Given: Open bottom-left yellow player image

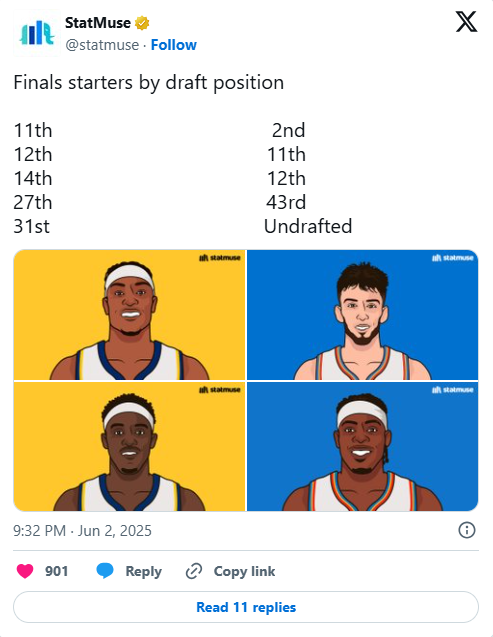Looking at the screenshot, I should click(x=130, y=446).
